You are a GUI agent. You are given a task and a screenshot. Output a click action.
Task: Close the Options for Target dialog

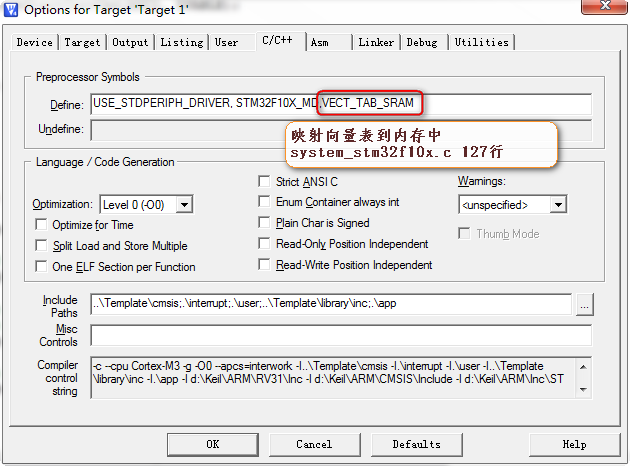point(605,6)
